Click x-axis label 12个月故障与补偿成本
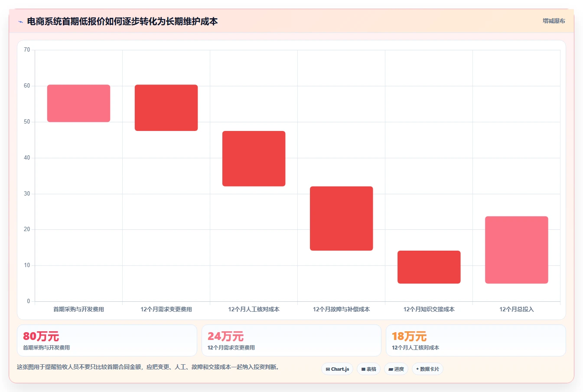Image resolution: width=583 pixels, height=392 pixels. [x=341, y=309]
